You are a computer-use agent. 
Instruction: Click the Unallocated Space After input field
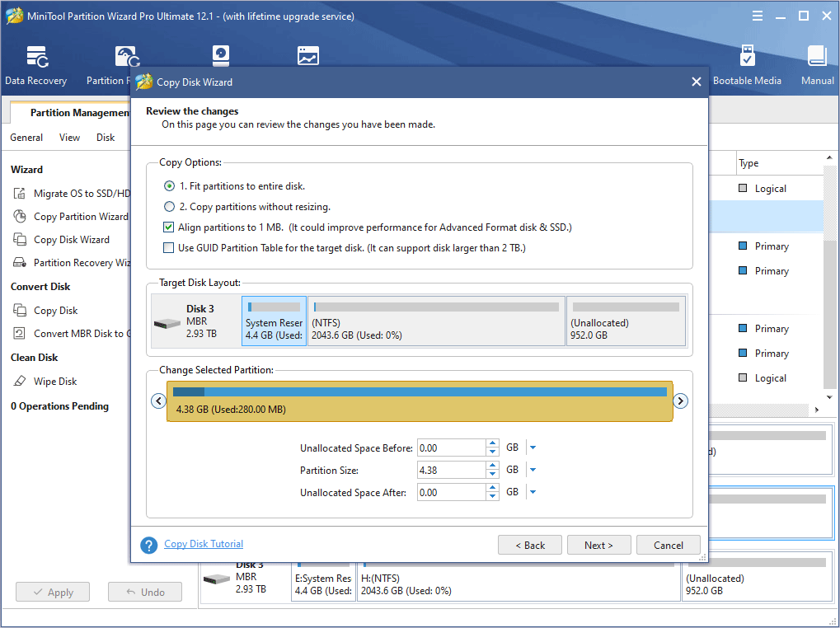[452, 492]
